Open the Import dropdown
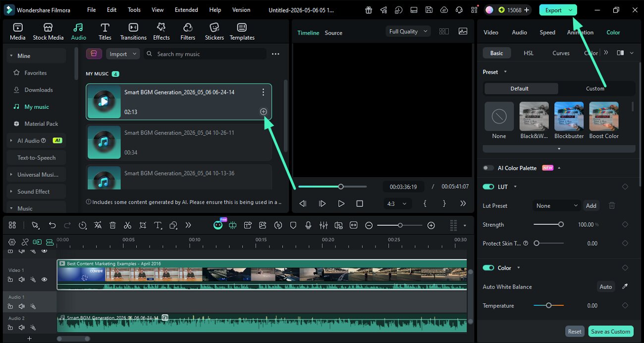 point(123,54)
